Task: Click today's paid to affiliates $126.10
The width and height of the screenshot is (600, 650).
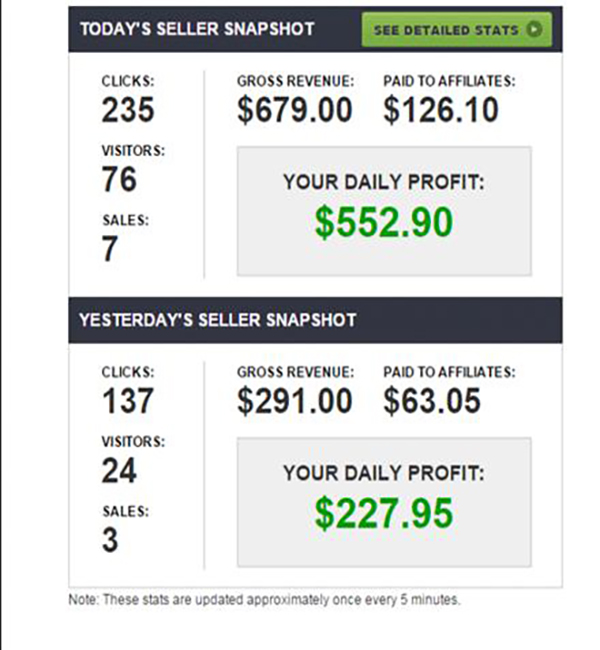Action: coord(440,111)
